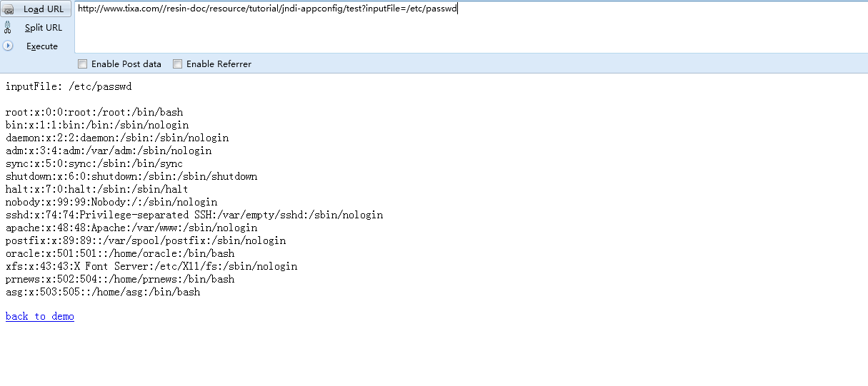Viewport: 868px width, 386px height.
Task: Click the apache:x:48:48 passwd entry
Action: 131,228
